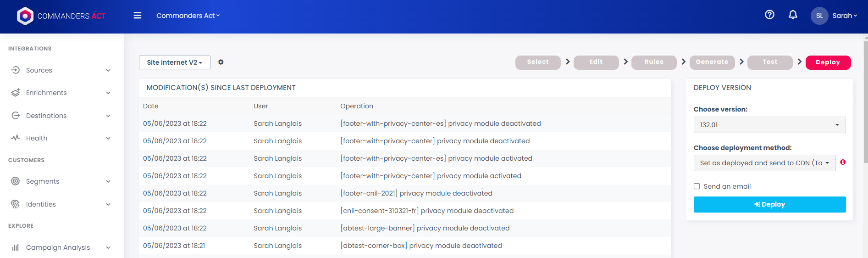Screen dimensions: 868x258
Task: Click the gear icon beside Site internet V2
Action: [221, 62]
